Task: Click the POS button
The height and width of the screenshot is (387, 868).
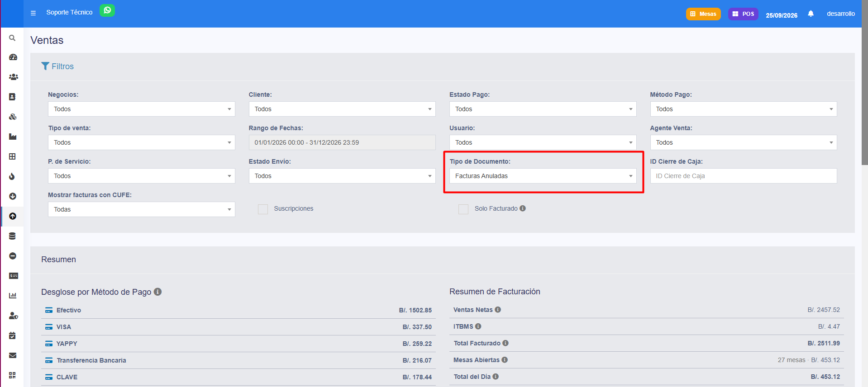Action: 743,14
